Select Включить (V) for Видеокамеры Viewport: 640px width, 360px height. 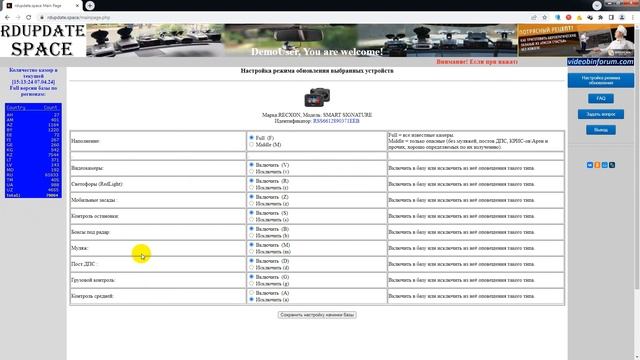[x=251, y=164]
